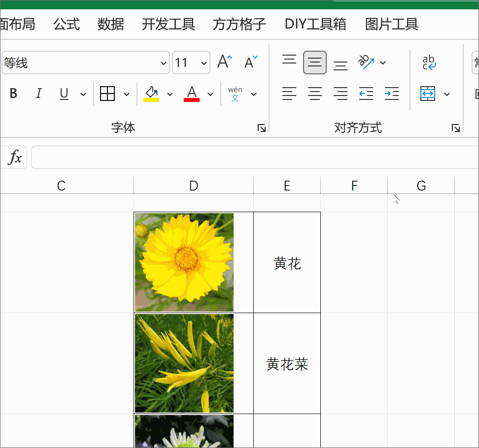Open the 数据 ribbon tab
Screen dimensions: 479x448
[110, 25]
